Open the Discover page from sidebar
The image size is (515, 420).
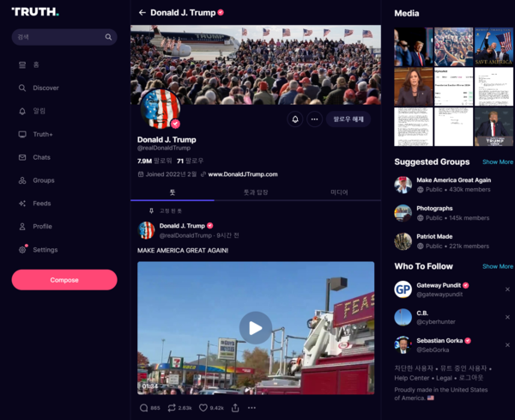(x=45, y=88)
